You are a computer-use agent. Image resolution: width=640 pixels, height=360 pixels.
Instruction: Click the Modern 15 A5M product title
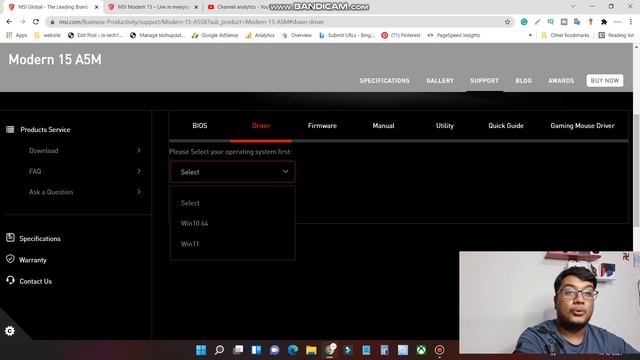(x=55, y=60)
